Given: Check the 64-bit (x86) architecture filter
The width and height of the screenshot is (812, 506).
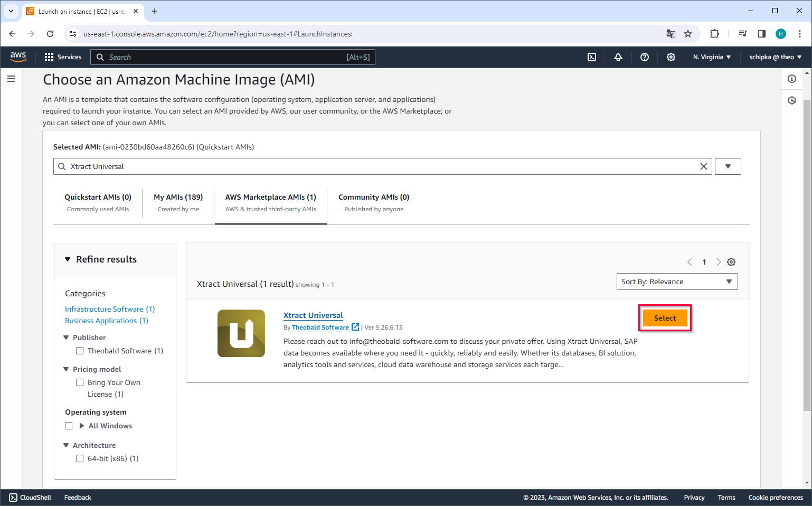Looking at the screenshot, I should [80, 458].
